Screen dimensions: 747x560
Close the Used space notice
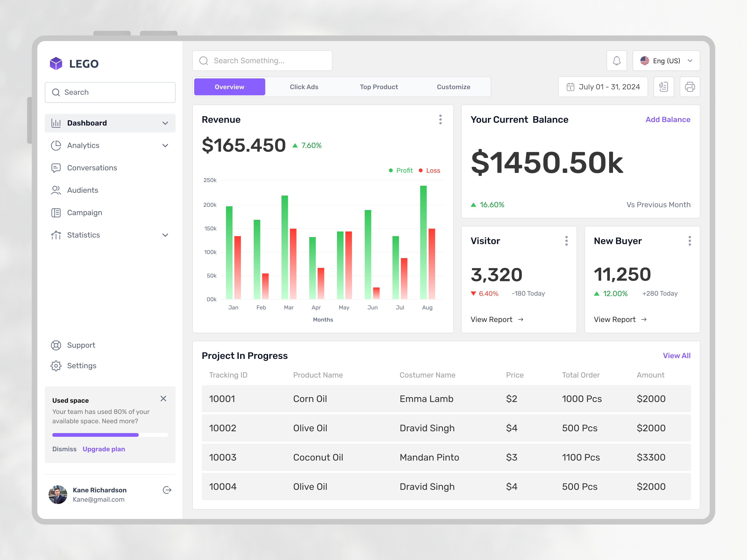coord(163,399)
